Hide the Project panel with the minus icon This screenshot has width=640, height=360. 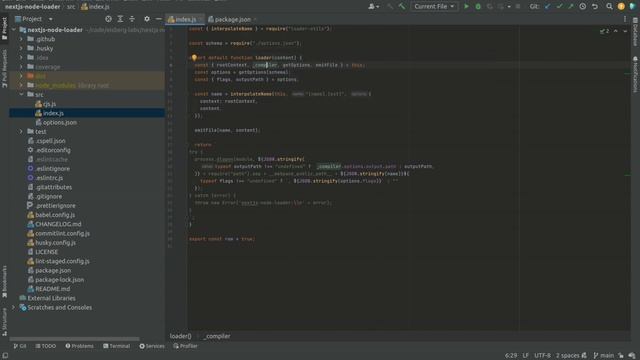158,19
